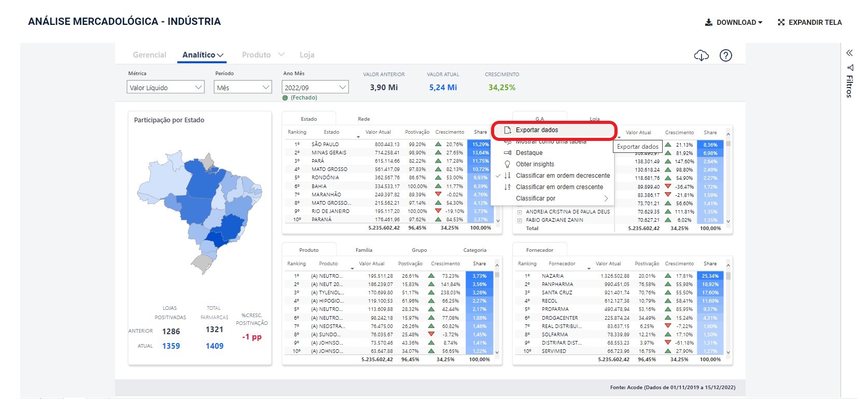Click the cloud download icon

pos(701,55)
